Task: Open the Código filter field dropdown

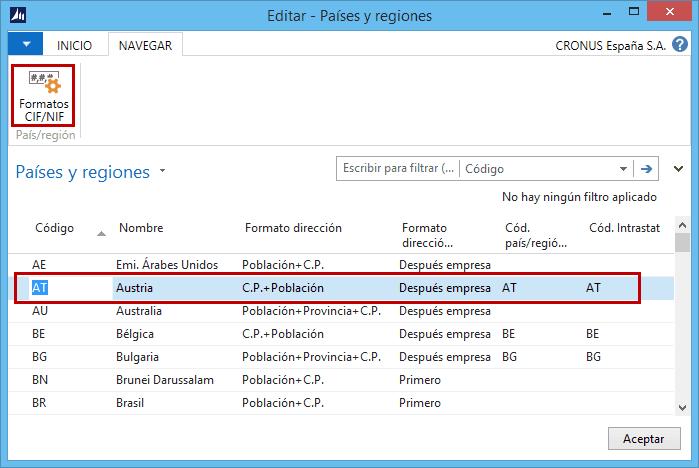Action: coord(623,169)
